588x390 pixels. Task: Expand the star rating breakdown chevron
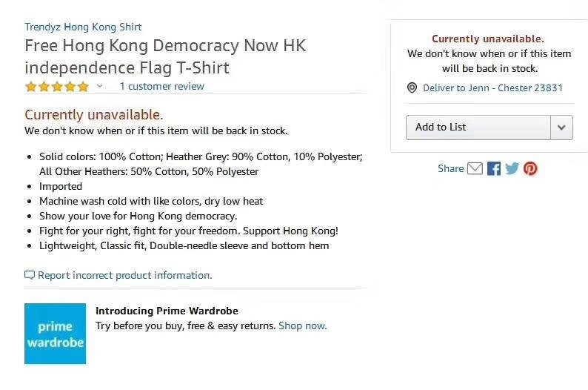pos(99,86)
